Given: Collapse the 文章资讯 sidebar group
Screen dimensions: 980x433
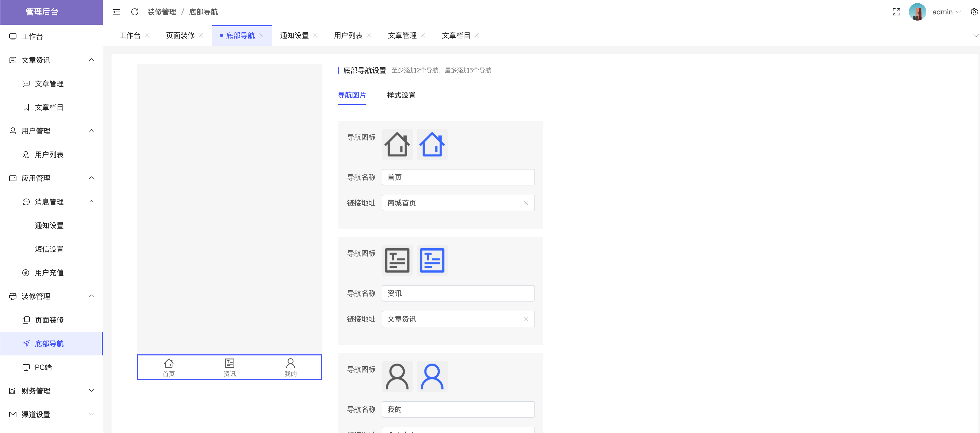Looking at the screenshot, I should [51, 60].
